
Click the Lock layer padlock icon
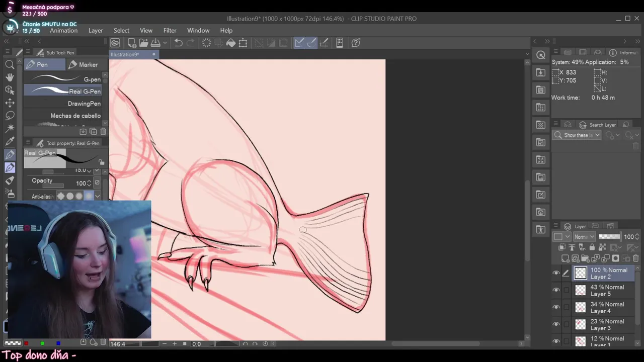pyautogui.click(x=592, y=247)
